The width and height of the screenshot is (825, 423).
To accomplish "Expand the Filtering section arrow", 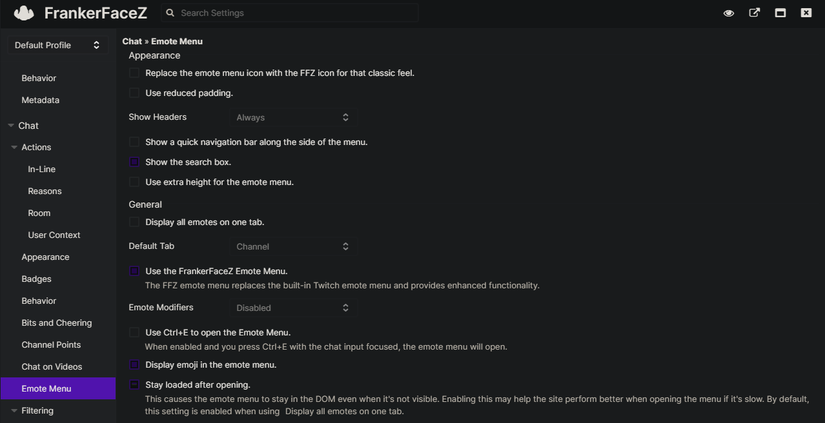I will [x=14, y=411].
